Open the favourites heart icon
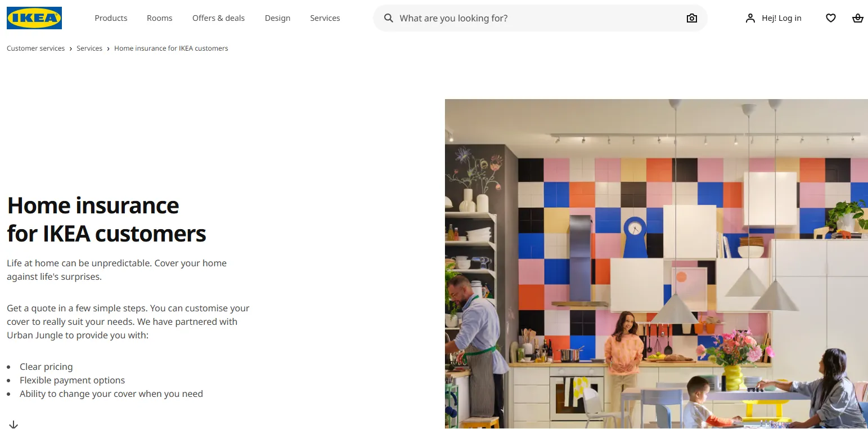 click(x=831, y=18)
